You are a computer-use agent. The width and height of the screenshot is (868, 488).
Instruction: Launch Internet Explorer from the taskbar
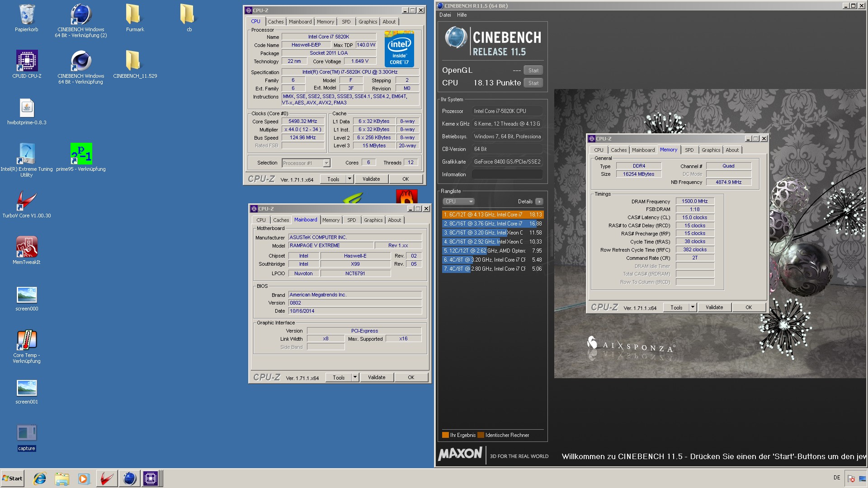point(40,478)
